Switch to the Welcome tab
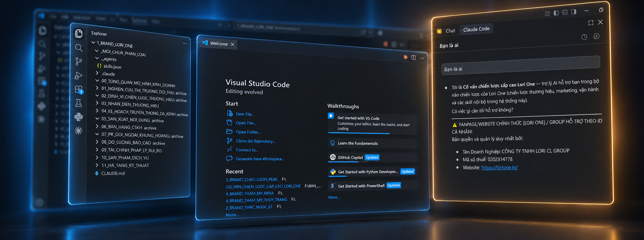Screen dimensions: 644x240 219,44
